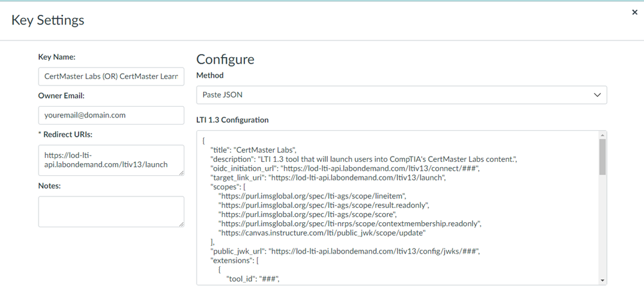Click the JSON scrollbar up arrow
Viewport: 644px width, 296px height.
pos(602,135)
